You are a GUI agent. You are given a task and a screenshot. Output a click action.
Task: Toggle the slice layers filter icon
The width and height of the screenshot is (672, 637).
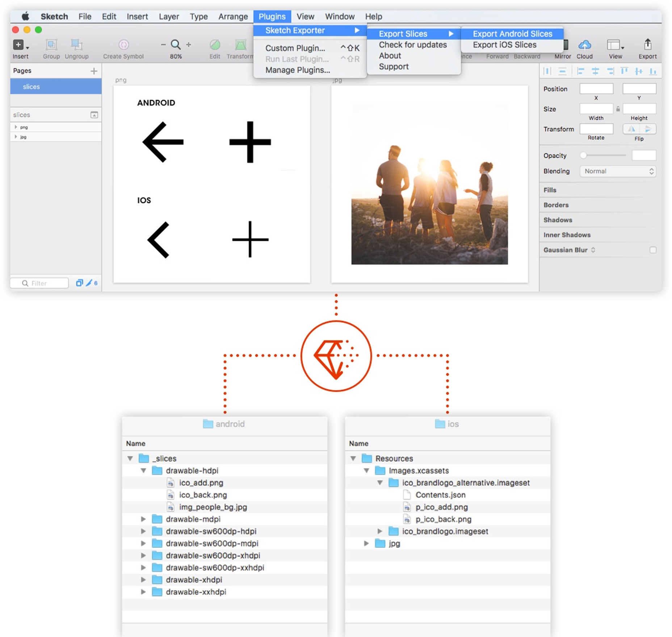pyautogui.click(x=89, y=283)
